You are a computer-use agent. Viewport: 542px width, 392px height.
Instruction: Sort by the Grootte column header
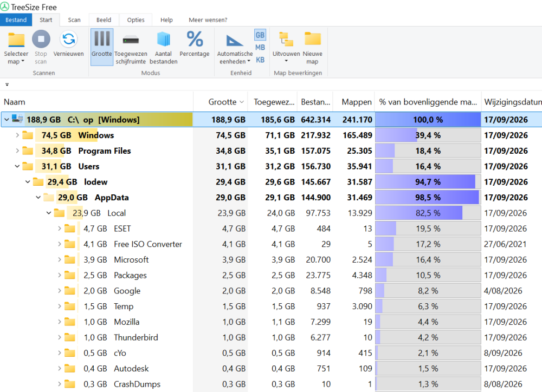pos(221,102)
